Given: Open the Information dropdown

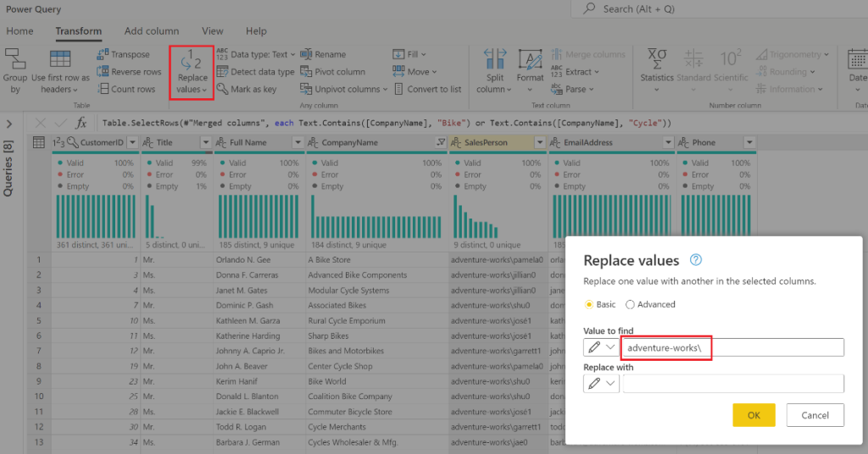Looking at the screenshot, I should coord(789,88).
